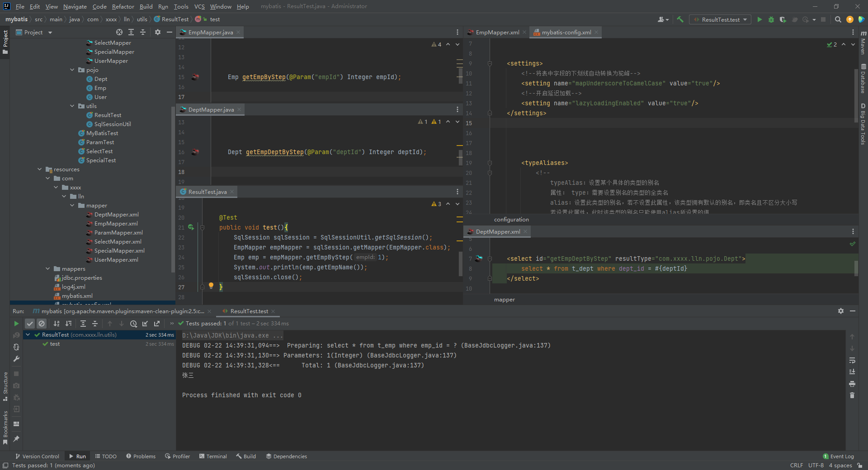Toggle Show Passed tests checkmark button
The width and height of the screenshot is (868, 470).
[x=30, y=324]
